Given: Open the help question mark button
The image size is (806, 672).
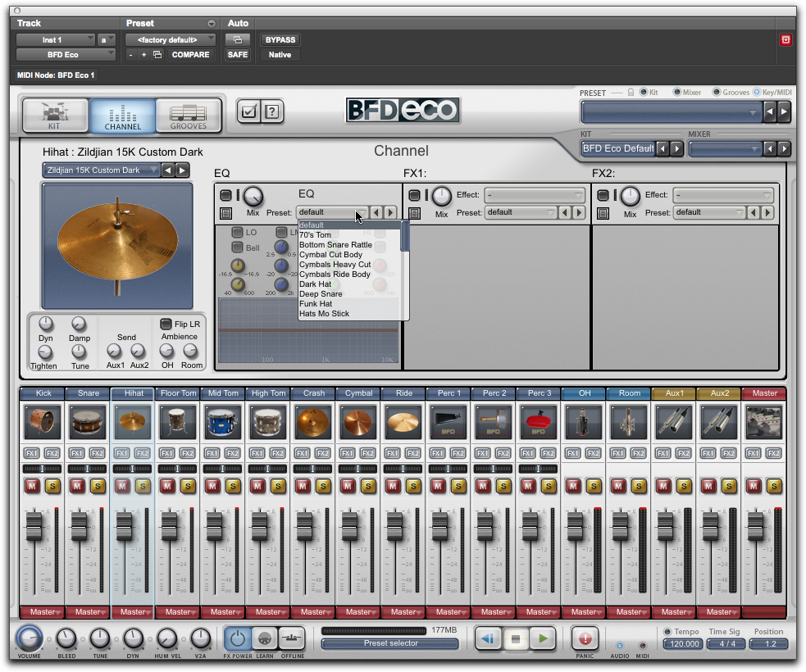Looking at the screenshot, I should pos(272,111).
